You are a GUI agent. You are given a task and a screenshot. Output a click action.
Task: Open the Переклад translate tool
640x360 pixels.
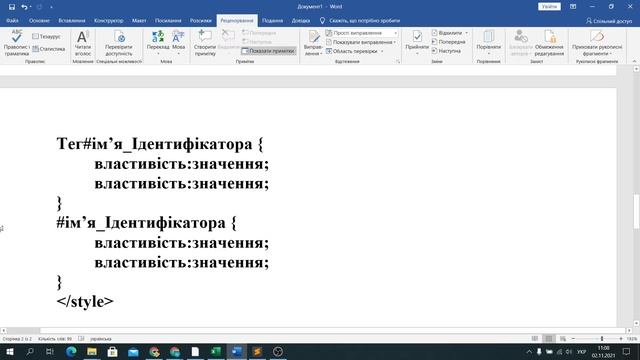[x=158, y=42]
